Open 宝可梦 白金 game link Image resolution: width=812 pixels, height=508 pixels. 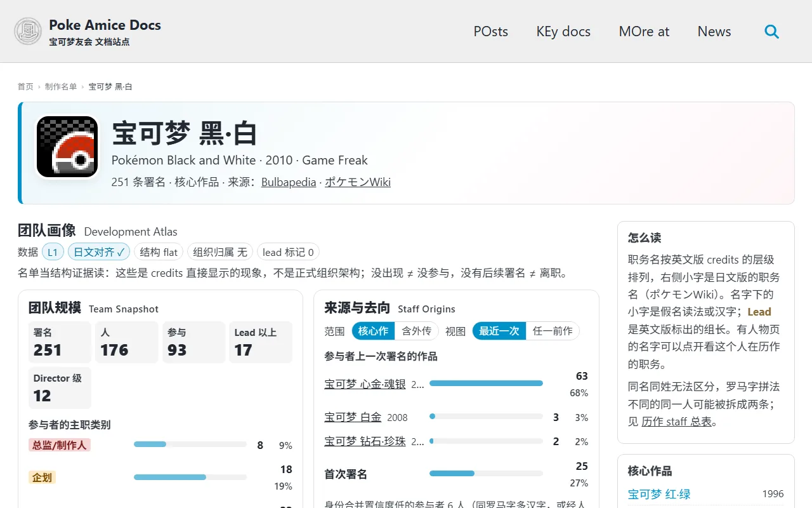tap(353, 417)
